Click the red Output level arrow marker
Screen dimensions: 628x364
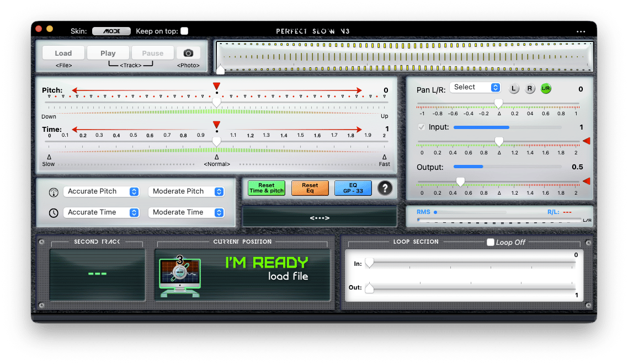point(587,181)
